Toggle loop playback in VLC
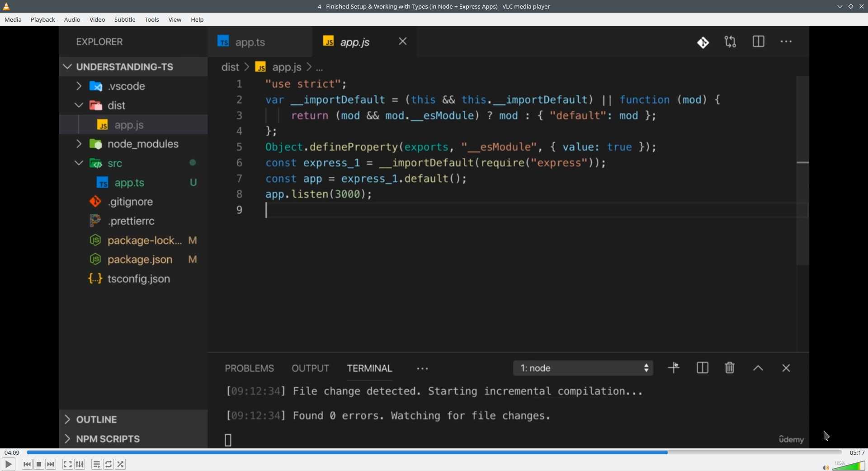 tap(108, 464)
